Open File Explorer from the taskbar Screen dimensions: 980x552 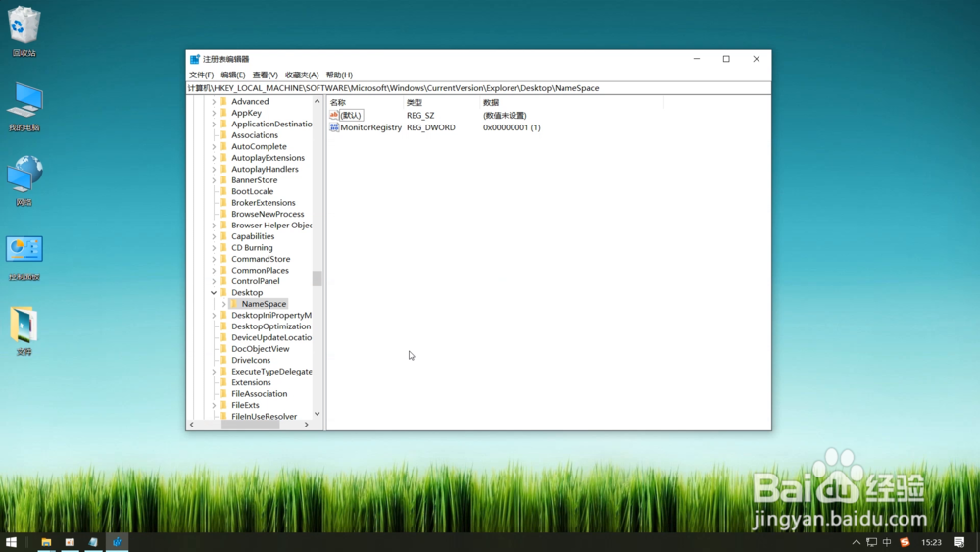click(46, 542)
